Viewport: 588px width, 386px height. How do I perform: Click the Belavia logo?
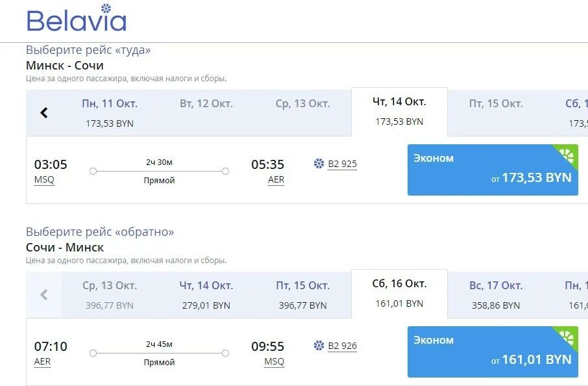click(x=77, y=18)
